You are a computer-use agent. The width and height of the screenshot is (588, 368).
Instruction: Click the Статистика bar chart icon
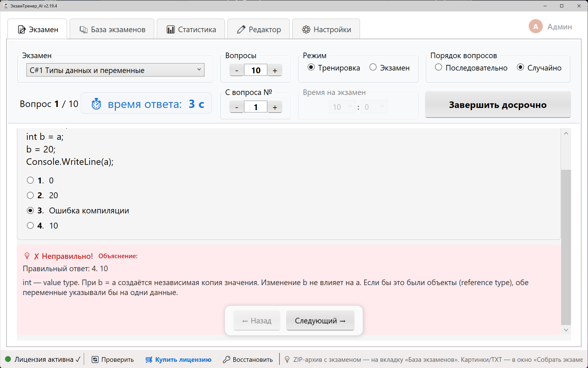pyautogui.click(x=171, y=30)
